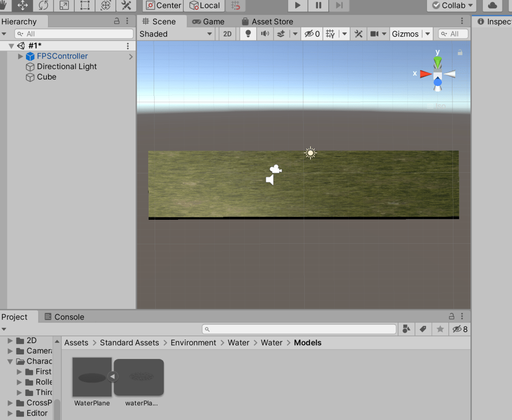Toggle scene lighting lightbulb
The image size is (512, 420).
pos(247,34)
